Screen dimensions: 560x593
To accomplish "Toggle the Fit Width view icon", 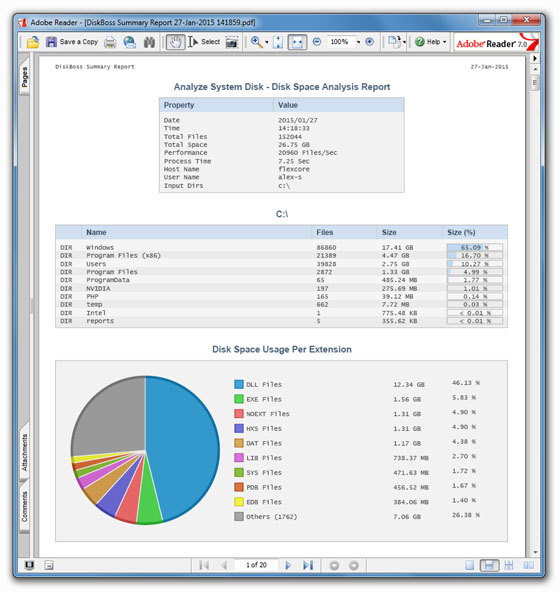I will pyautogui.click(x=297, y=42).
